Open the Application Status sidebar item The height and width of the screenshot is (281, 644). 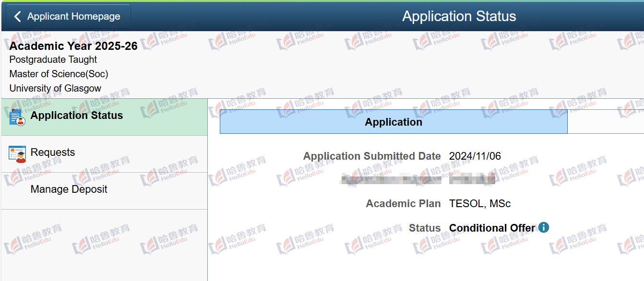[105, 117]
